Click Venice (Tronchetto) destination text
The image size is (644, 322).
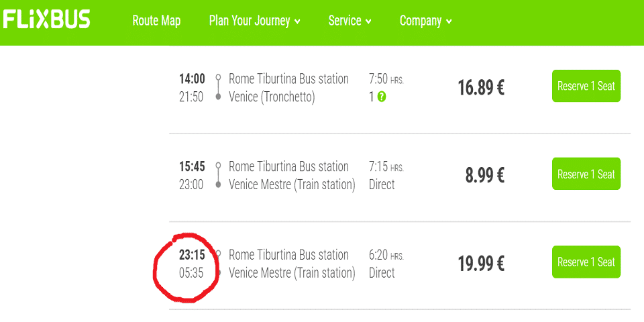pyautogui.click(x=272, y=97)
